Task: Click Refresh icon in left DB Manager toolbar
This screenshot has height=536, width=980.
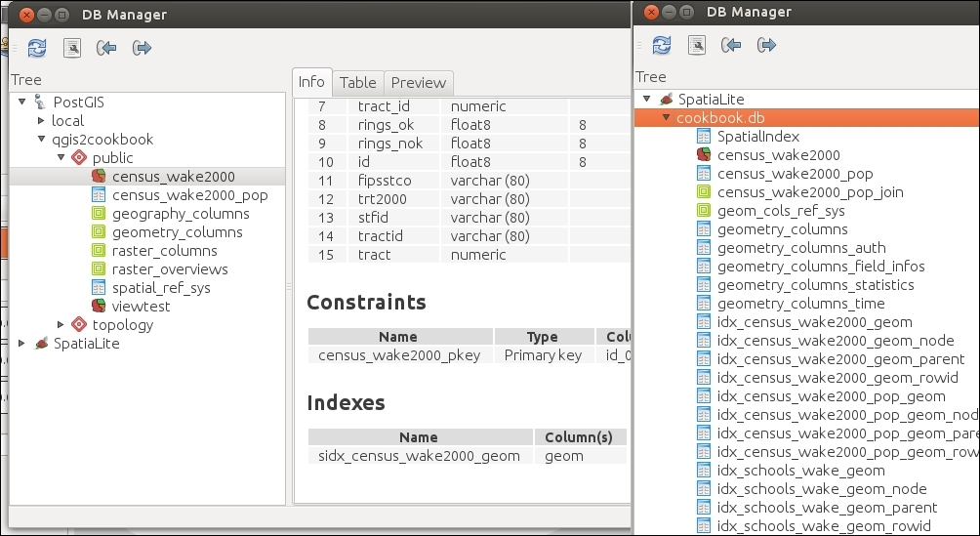Action: pos(37,48)
